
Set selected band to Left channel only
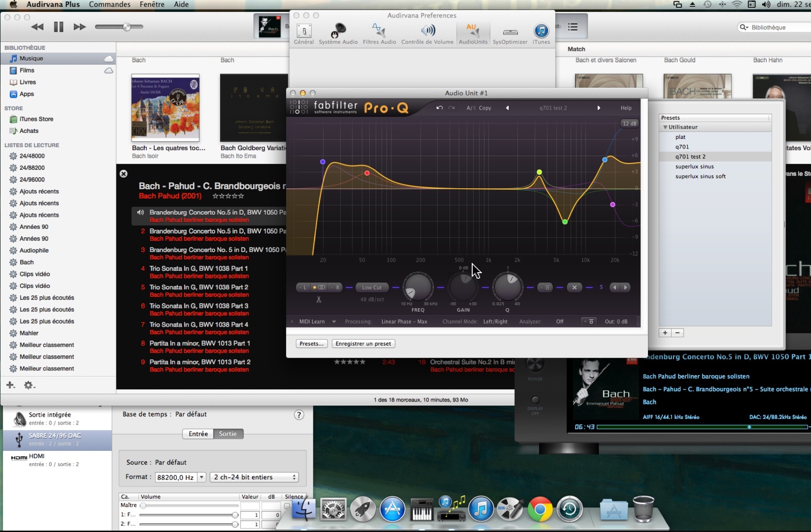pyautogui.click(x=304, y=287)
